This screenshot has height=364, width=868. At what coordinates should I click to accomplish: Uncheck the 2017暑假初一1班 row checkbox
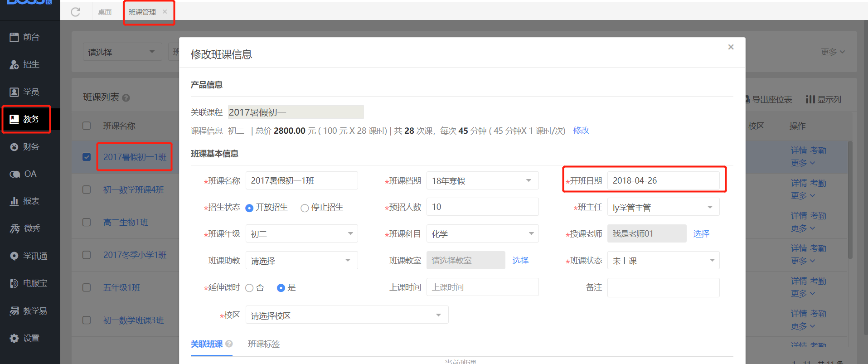coord(87,157)
